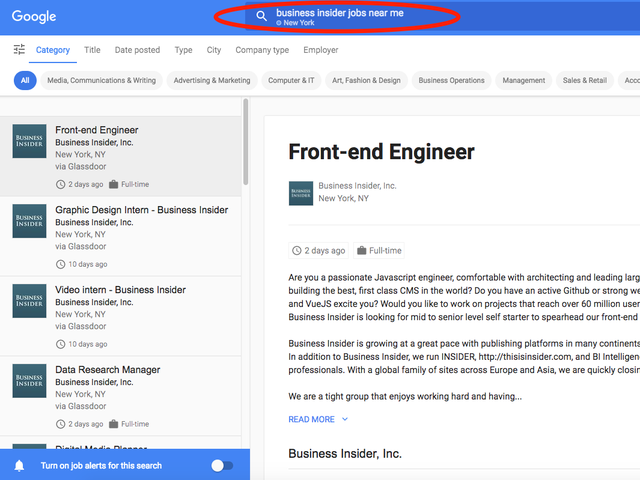This screenshot has height=480, width=640.
Task: Select the Category filter tab
Action: [53, 50]
